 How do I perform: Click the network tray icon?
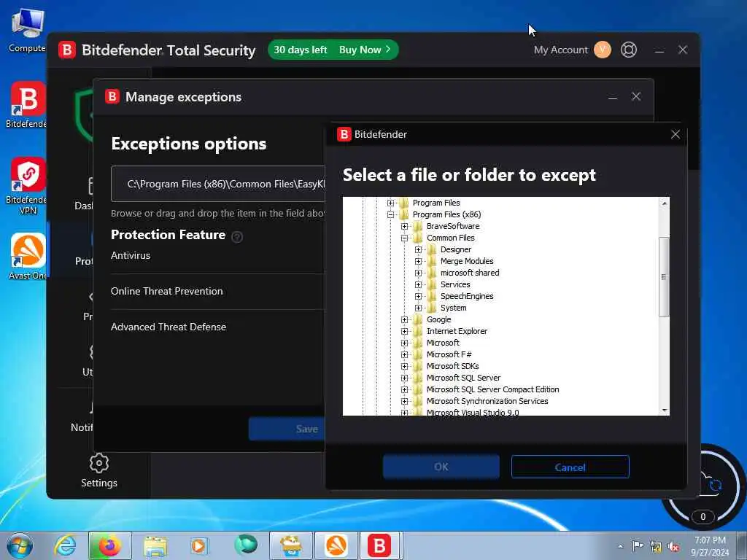click(656, 546)
